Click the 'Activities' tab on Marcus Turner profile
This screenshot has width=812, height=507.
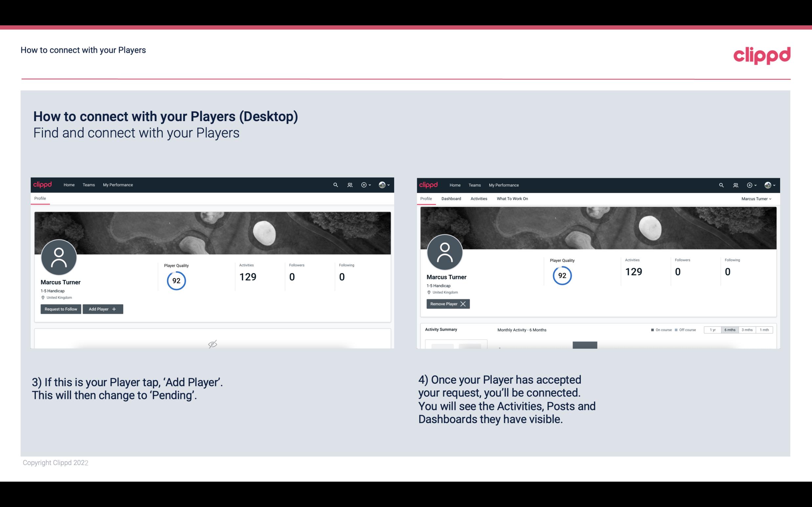click(x=478, y=199)
